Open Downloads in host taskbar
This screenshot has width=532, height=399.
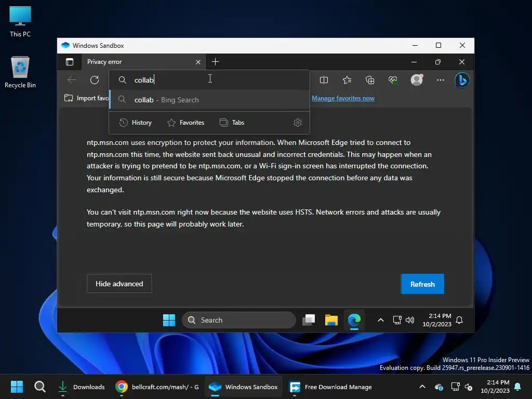click(82, 387)
